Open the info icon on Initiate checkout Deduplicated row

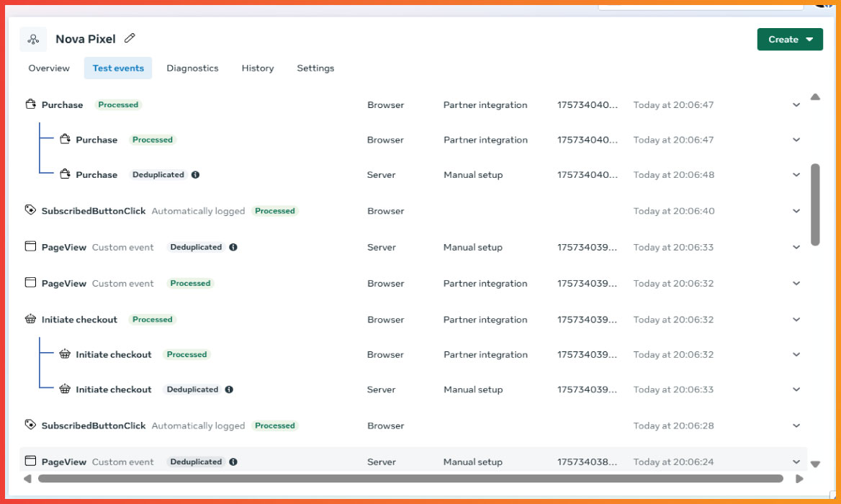coord(229,390)
